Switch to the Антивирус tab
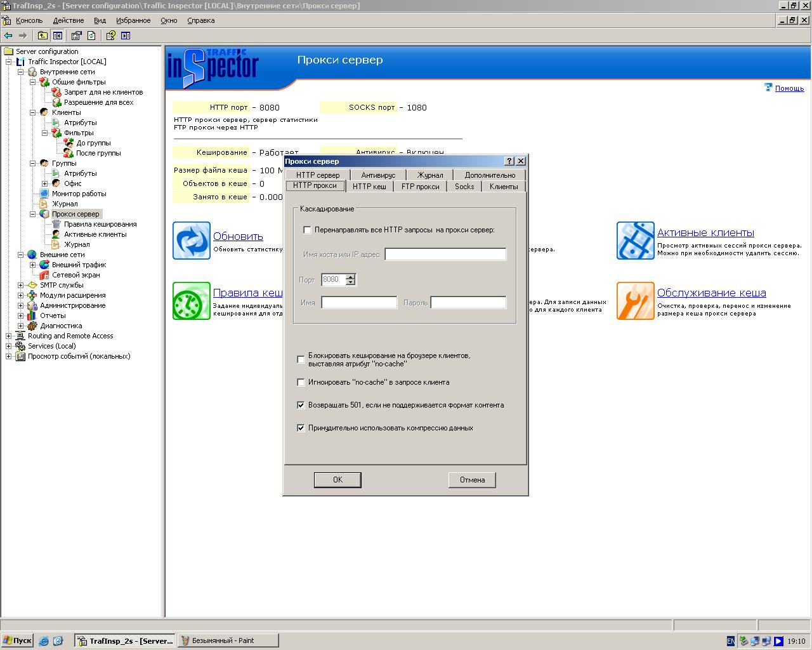 [378, 175]
